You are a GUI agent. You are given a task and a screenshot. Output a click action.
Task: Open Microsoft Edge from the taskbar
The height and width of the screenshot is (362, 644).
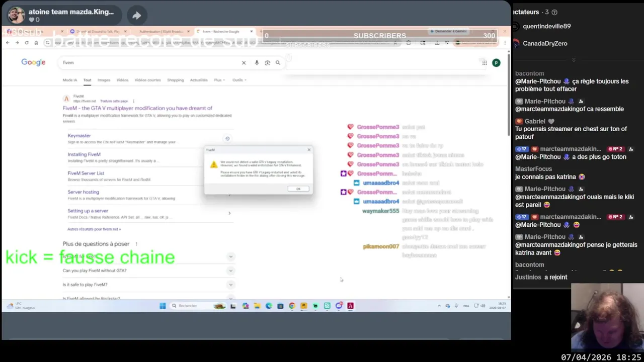[x=269, y=306]
